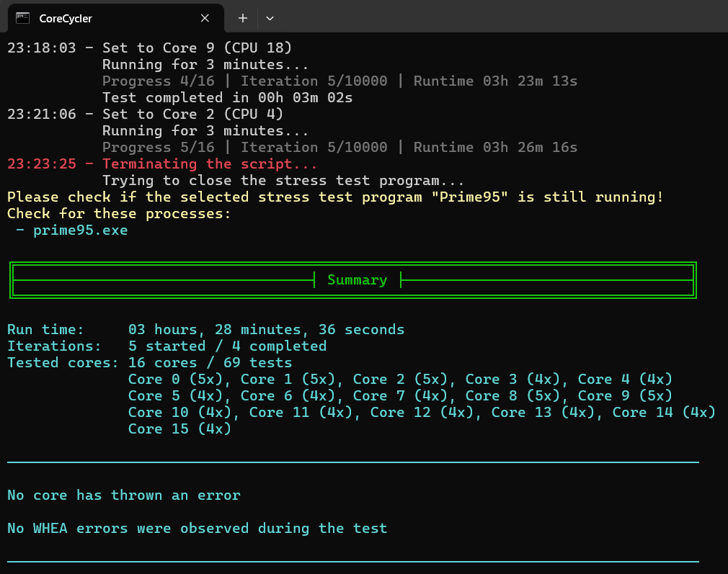Click the yellow Prime95 still running warning
This screenshot has width=728, height=574.
[x=335, y=197]
